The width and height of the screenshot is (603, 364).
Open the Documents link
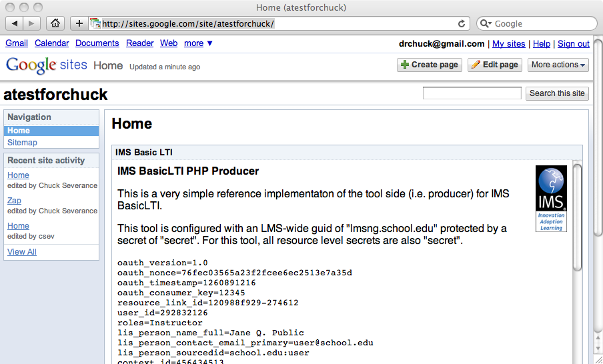[x=97, y=43]
